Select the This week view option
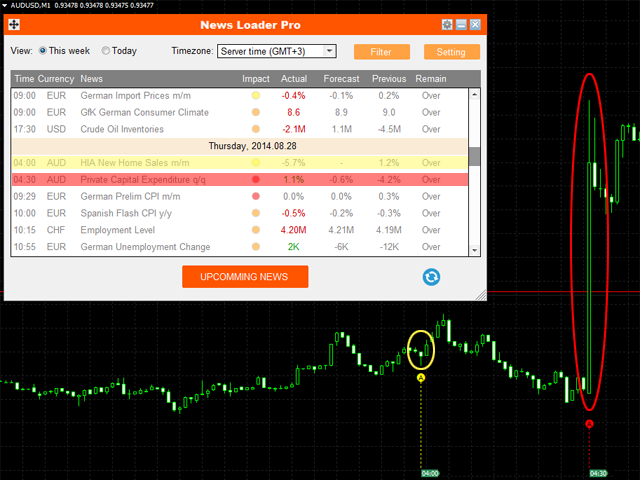640x480 pixels. (42, 51)
